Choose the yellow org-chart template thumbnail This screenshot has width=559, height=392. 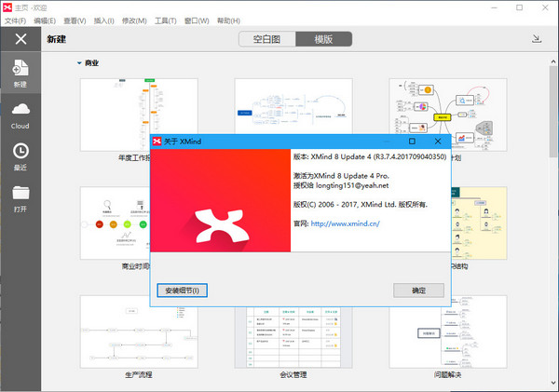479,223
